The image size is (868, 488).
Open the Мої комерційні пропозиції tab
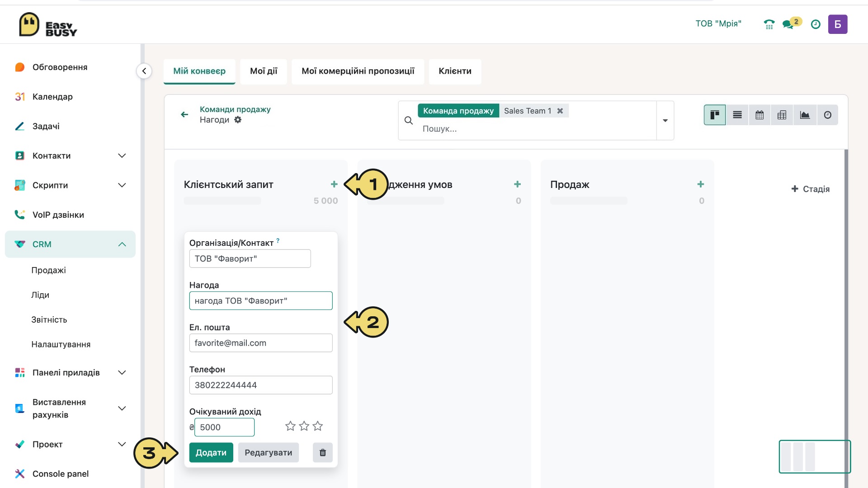tap(358, 71)
